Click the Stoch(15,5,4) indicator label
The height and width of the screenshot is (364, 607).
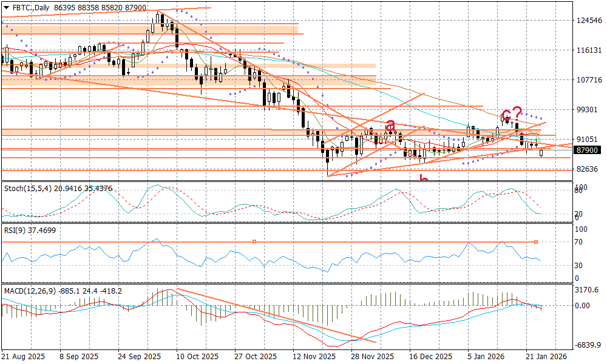pos(25,189)
